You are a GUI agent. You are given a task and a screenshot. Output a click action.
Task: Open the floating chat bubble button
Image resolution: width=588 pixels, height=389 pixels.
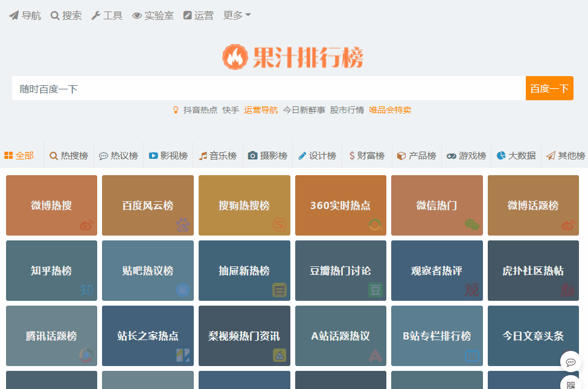[x=570, y=362]
